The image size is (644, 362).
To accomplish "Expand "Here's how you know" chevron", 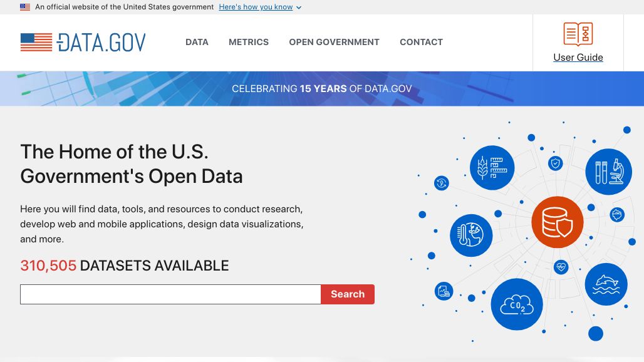I will tap(299, 8).
